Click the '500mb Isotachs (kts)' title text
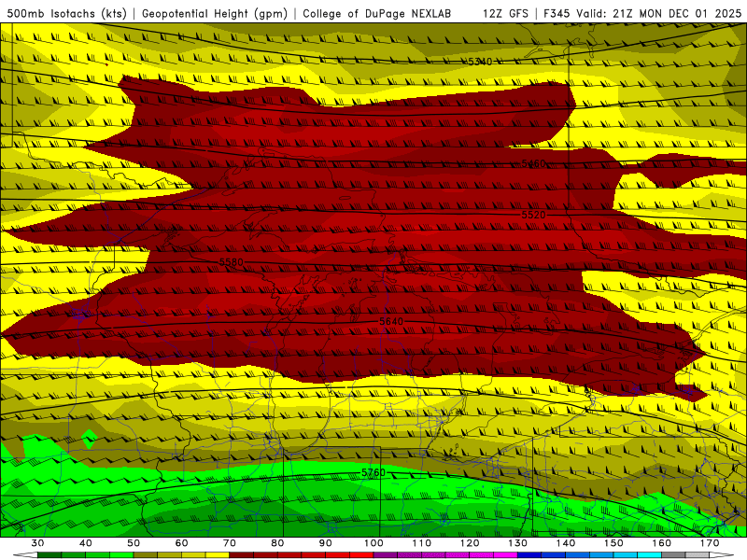The height and width of the screenshot is (560, 747). [67, 14]
